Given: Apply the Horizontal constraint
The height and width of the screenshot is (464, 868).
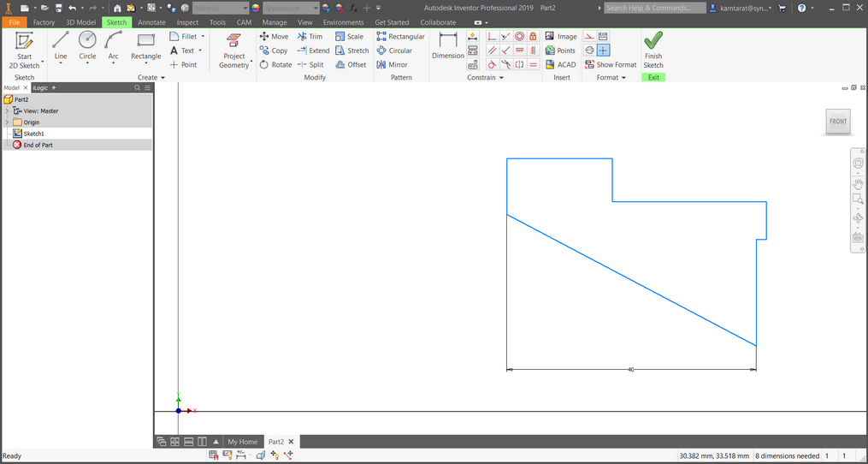Looking at the screenshot, I should click(519, 51).
